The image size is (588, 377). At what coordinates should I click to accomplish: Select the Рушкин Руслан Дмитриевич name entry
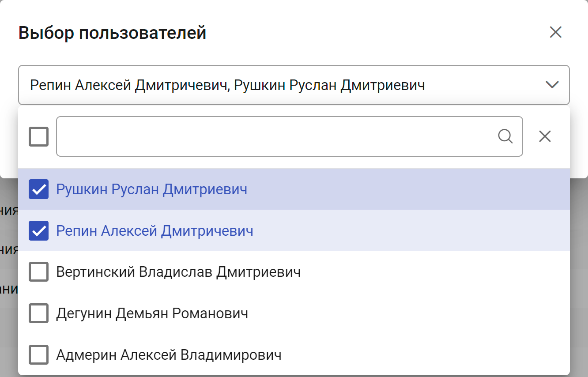[151, 189]
